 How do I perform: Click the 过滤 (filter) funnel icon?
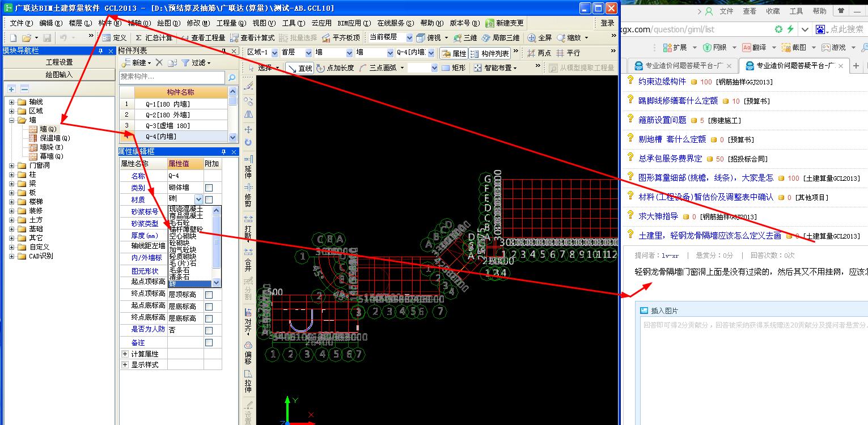(x=185, y=62)
